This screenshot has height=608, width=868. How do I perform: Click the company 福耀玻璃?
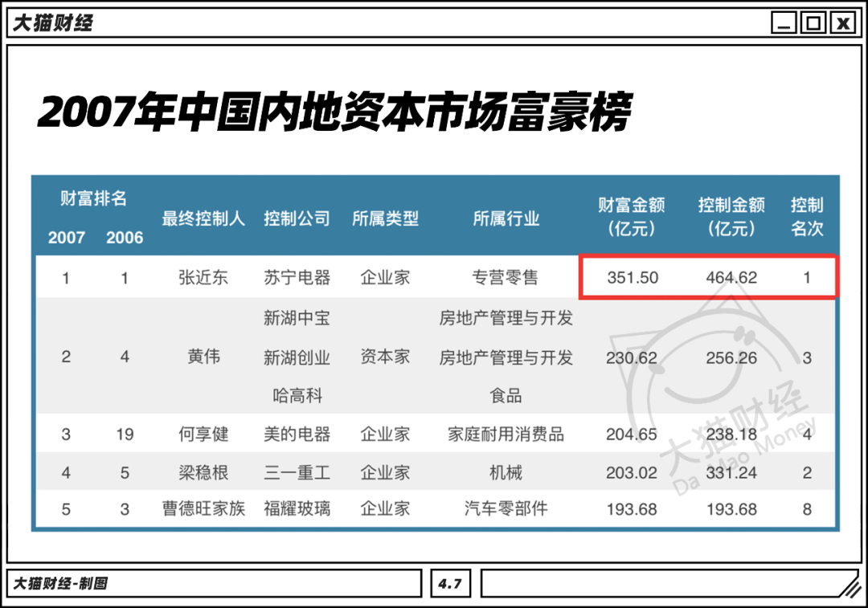(x=297, y=508)
